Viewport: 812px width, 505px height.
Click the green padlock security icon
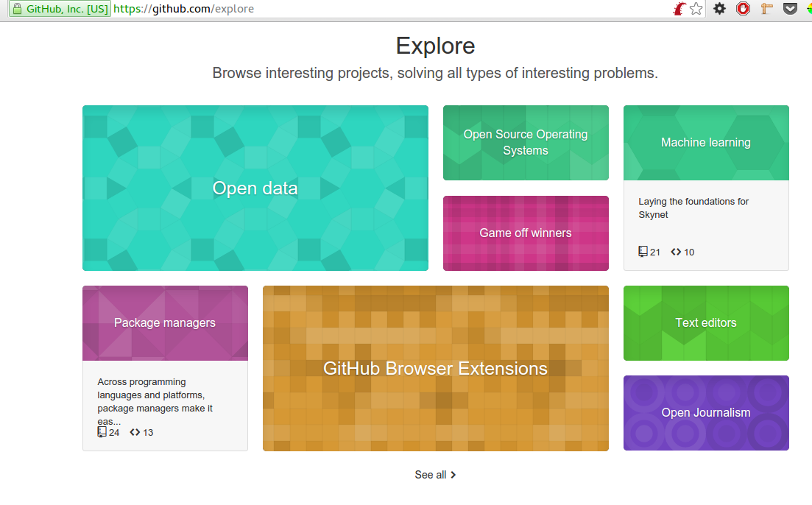pyautogui.click(x=17, y=9)
